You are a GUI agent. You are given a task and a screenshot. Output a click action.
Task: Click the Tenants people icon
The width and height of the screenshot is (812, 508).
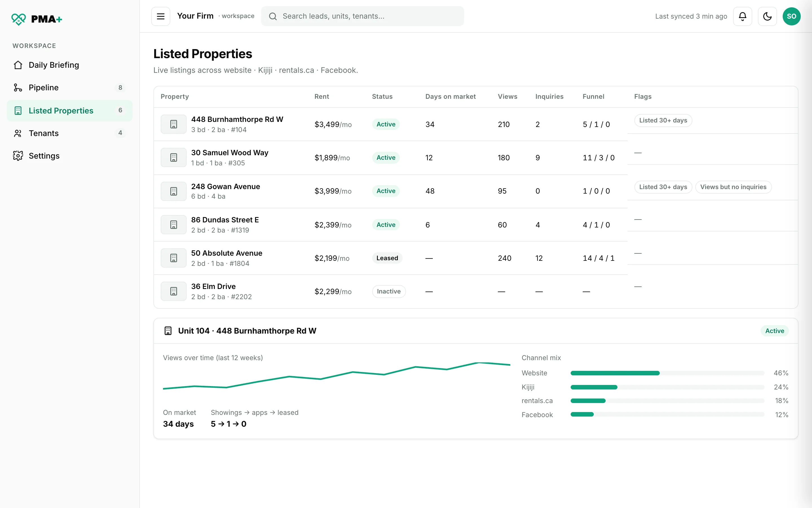pos(18,133)
